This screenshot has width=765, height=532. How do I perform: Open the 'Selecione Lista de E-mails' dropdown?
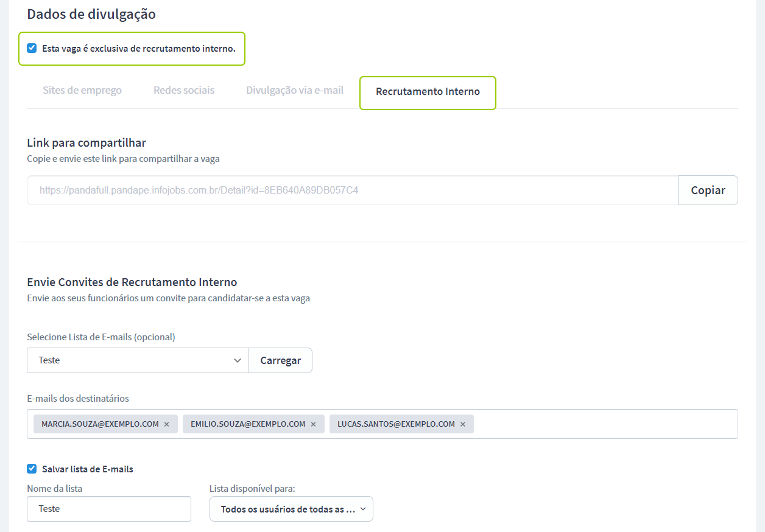pyautogui.click(x=138, y=360)
